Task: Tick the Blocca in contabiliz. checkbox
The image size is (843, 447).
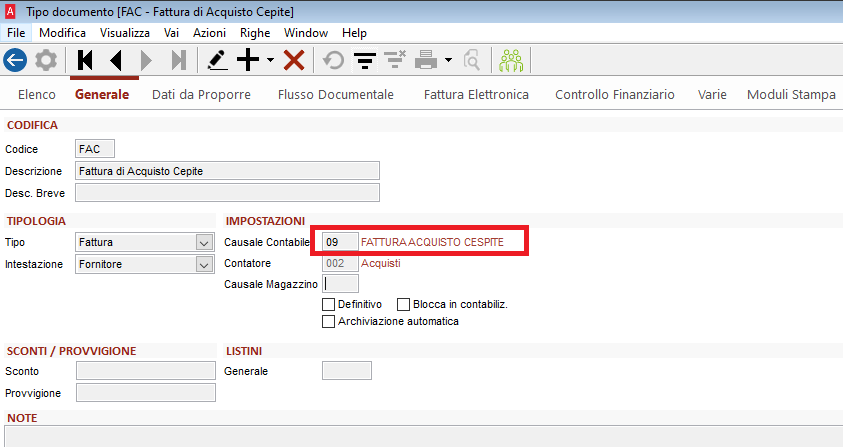Action: pos(403,304)
